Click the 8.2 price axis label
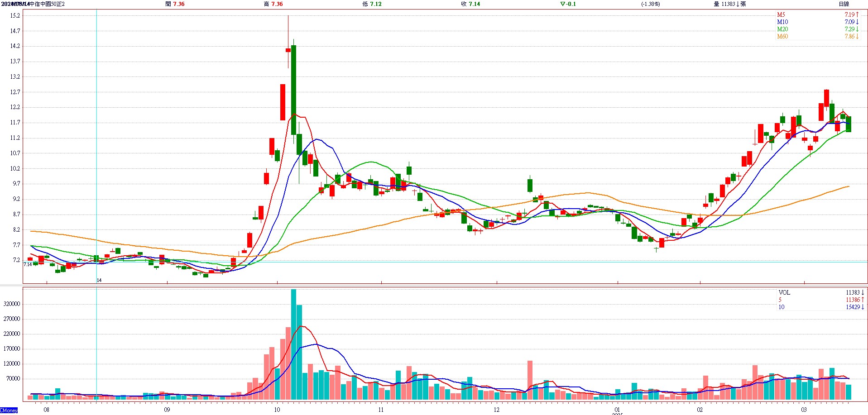 [16, 230]
